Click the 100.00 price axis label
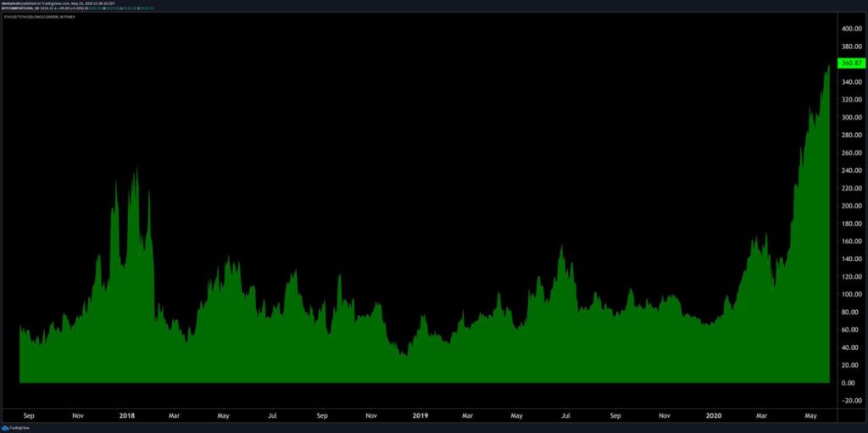868x433 pixels. tap(851, 295)
